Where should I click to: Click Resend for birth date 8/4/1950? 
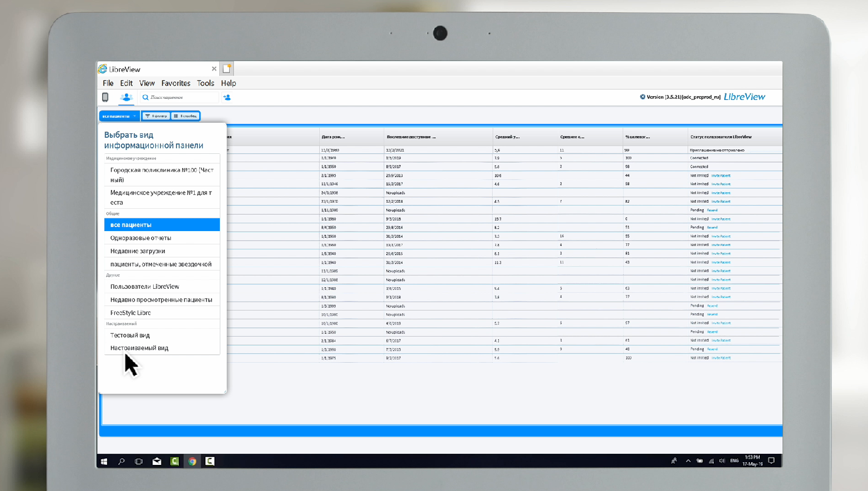coord(713,228)
